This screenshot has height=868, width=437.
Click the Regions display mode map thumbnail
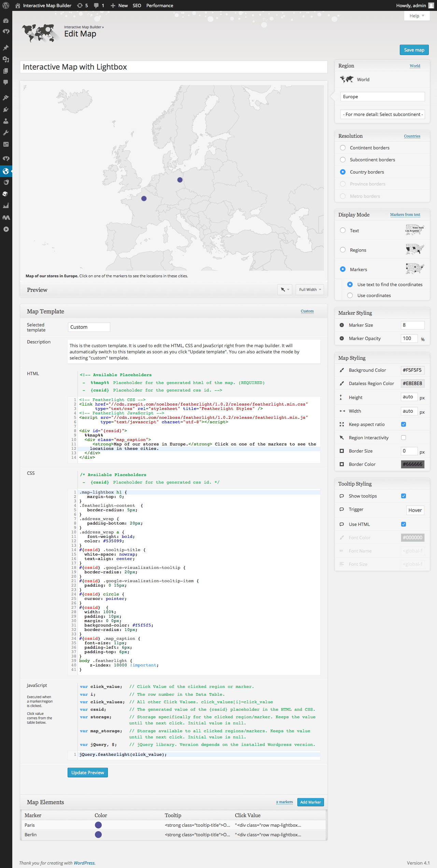point(415,249)
